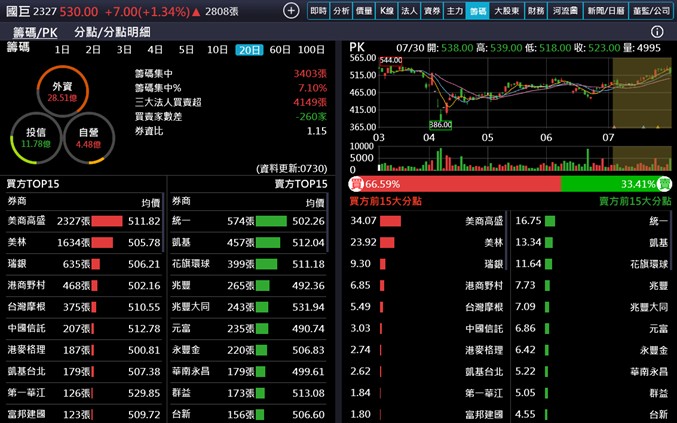Click the red 買 badge on ratio bar
This screenshot has width=677, height=423.
[356, 184]
